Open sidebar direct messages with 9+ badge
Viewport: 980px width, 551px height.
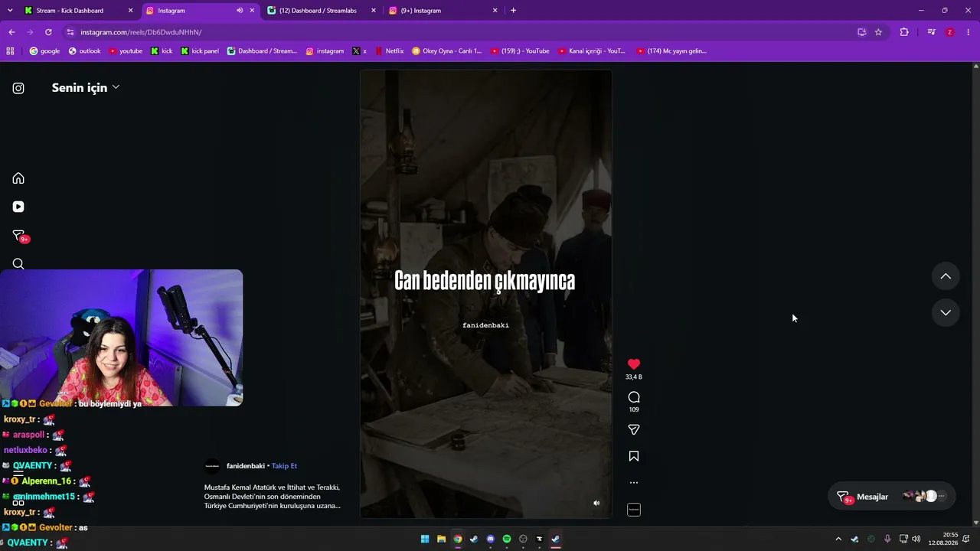[19, 236]
